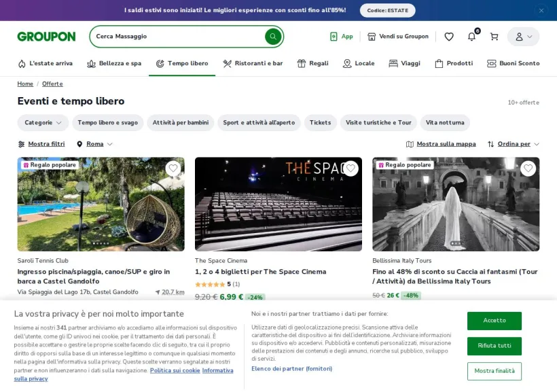Click the Groupon logo

46,36
